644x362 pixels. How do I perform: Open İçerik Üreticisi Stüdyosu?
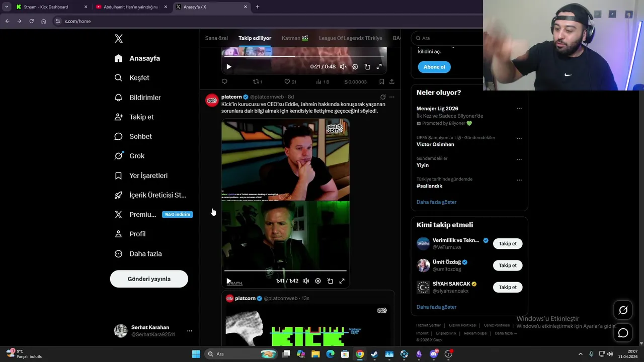point(150,195)
